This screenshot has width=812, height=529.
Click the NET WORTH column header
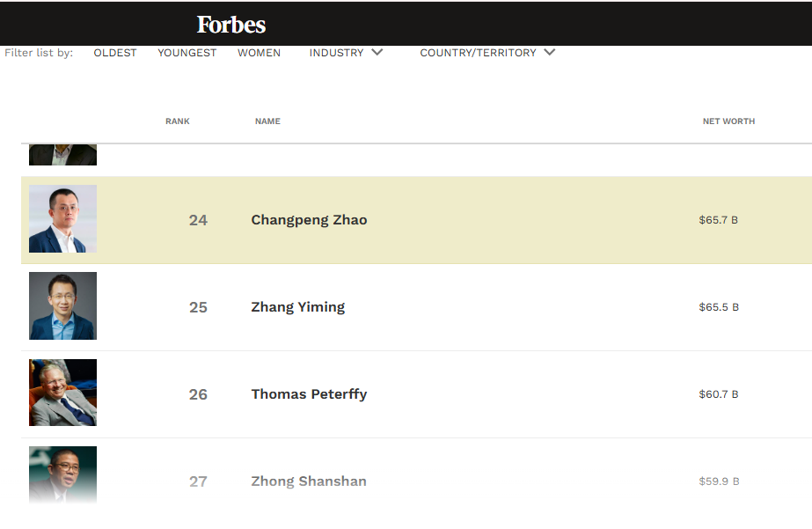coord(728,121)
